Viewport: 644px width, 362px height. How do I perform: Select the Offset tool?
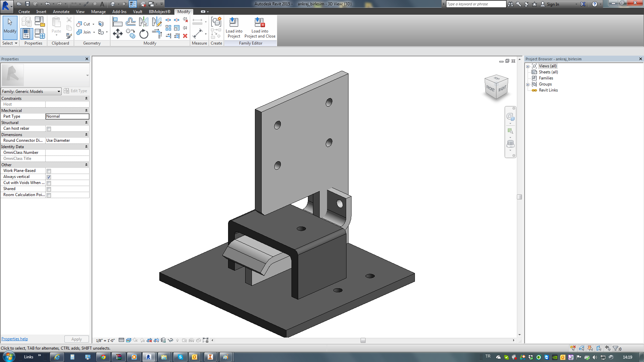click(130, 22)
